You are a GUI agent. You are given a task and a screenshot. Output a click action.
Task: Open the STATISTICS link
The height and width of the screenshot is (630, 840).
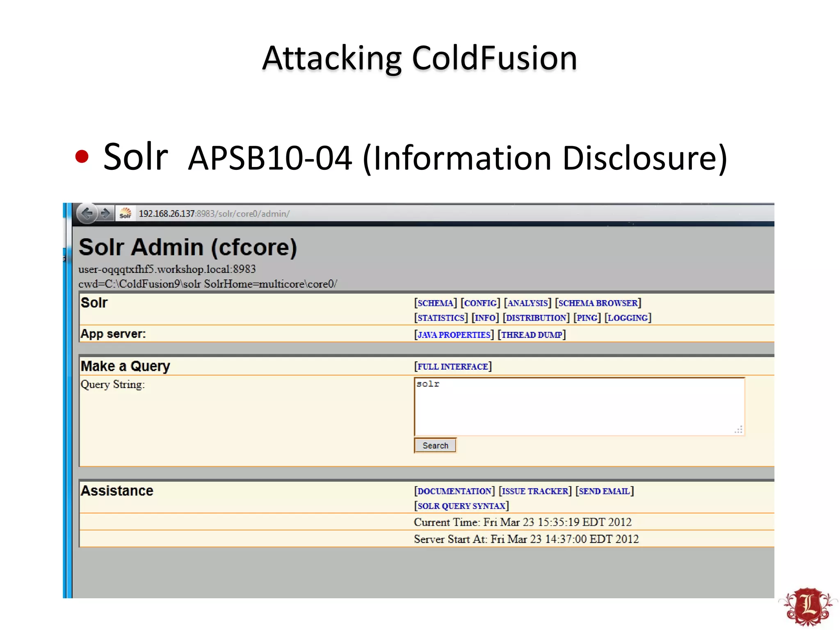point(441,318)
